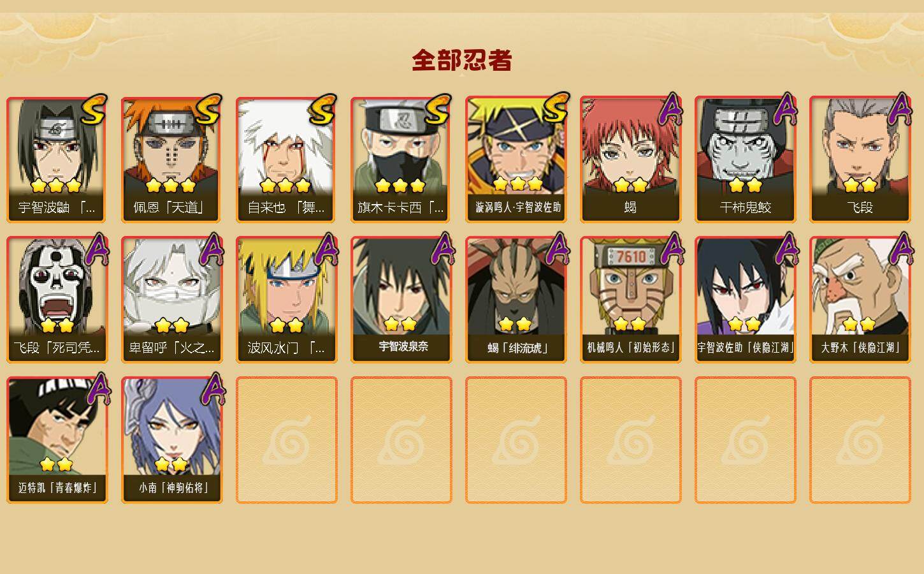
Task: Pick the 宇智波佐助「侠隐江湖」 card
Action: [x=745, y=300]
